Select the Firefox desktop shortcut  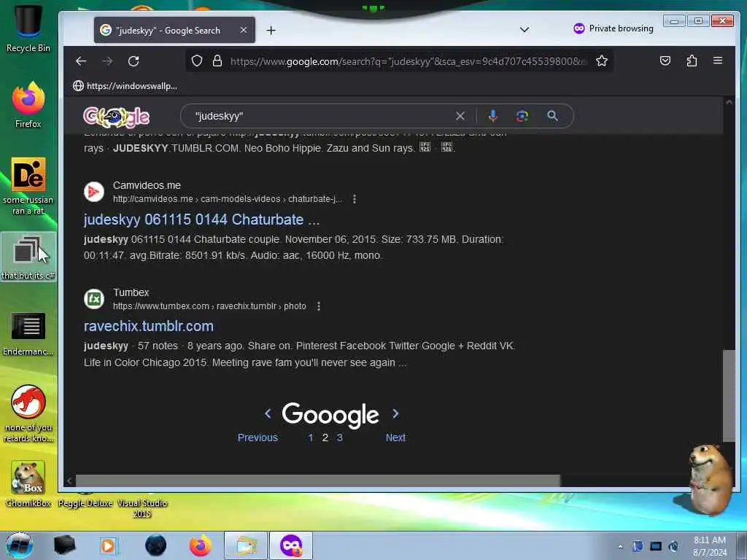[x=28, y=105]
